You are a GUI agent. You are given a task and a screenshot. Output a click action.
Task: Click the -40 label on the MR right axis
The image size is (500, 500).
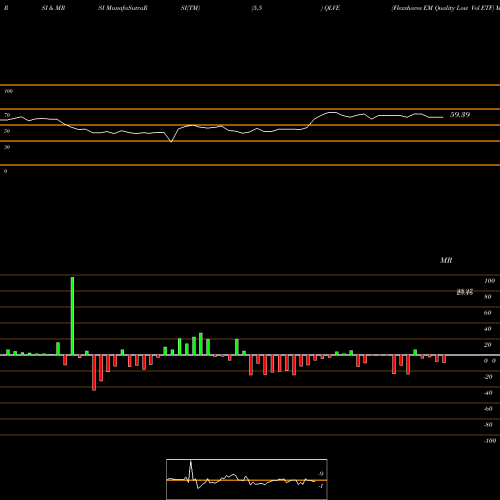(488, 393)
